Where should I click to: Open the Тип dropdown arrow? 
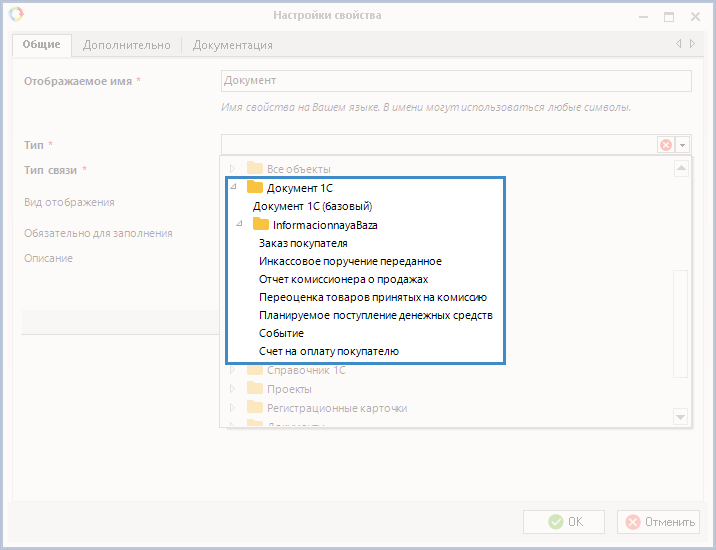[x=682, y=145]
